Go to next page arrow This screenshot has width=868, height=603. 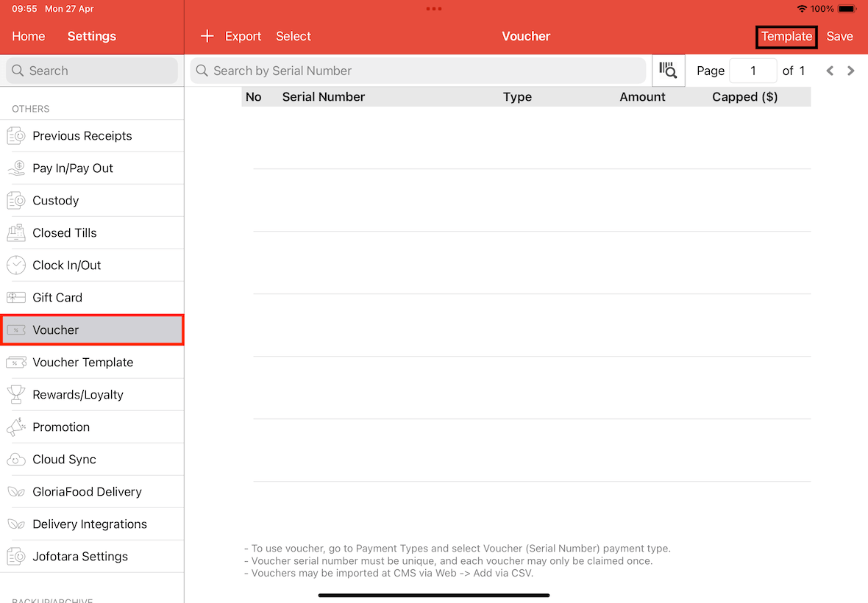[851, 71]
